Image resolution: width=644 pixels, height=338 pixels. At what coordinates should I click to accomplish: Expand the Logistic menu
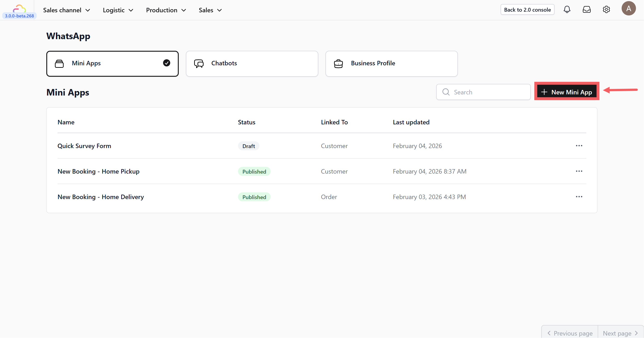pos(118,10)
